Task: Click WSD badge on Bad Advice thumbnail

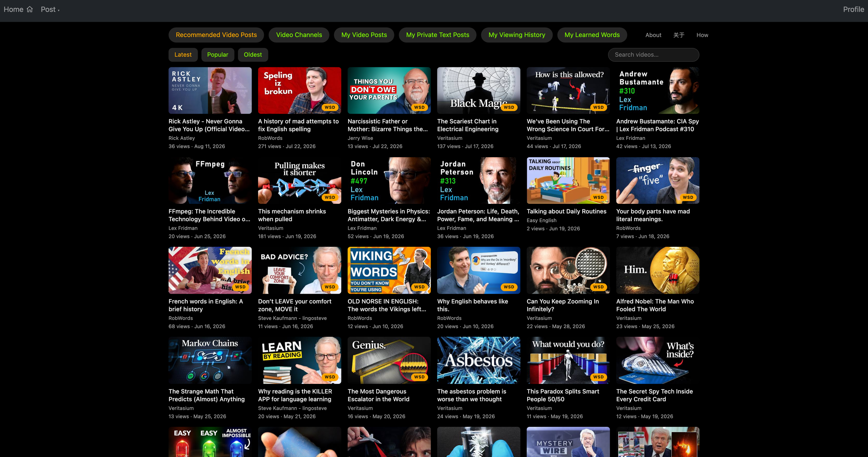Action: 330,287
